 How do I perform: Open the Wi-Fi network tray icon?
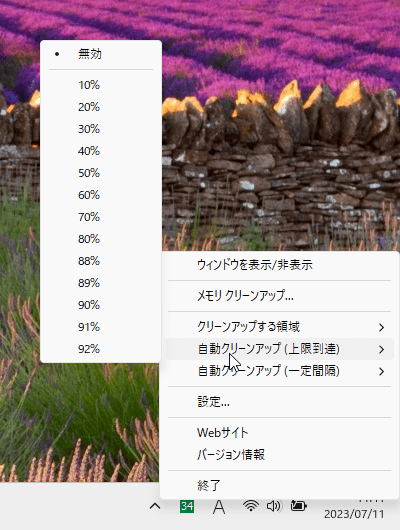[251, 506]
